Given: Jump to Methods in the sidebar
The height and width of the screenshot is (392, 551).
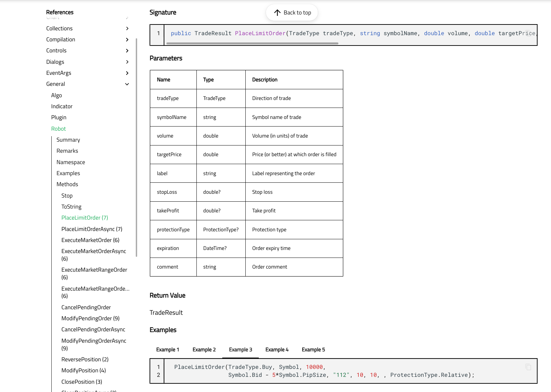Looking at the screenshot, I should point(67,184).
